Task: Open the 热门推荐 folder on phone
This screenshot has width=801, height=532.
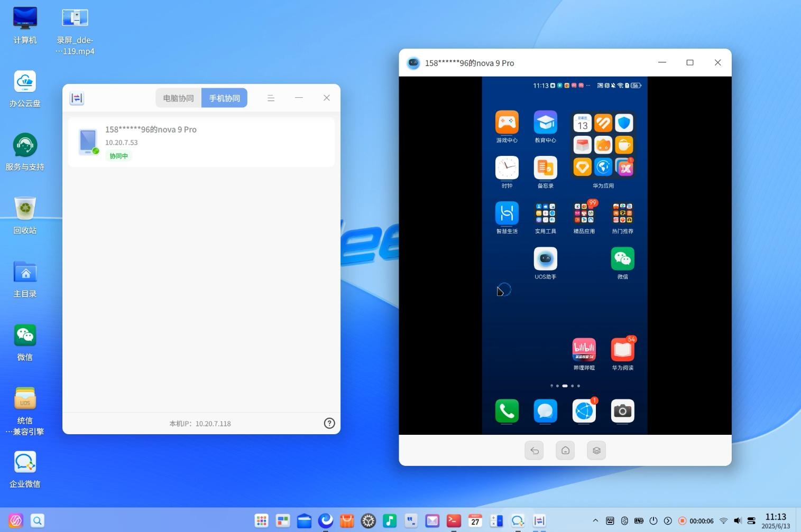Action: pos(622,218)
